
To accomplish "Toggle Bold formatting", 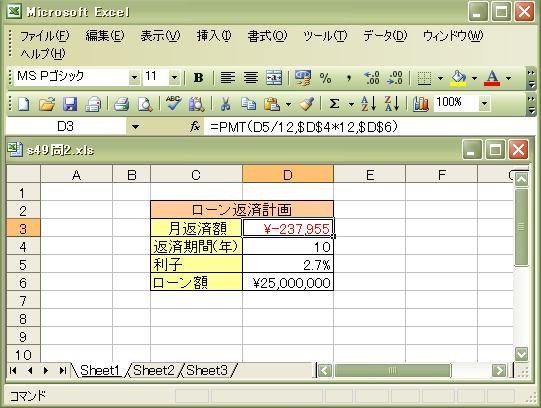I will tap(198, 78).
